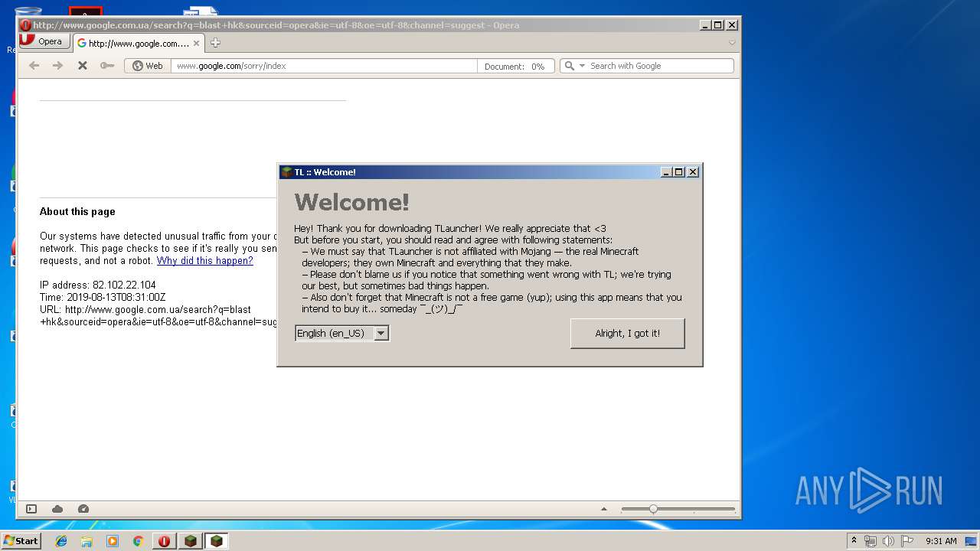The image size is (980, 551).
Task: Open the language dropdown English (en_US)
Action: (x=342, y=333)
